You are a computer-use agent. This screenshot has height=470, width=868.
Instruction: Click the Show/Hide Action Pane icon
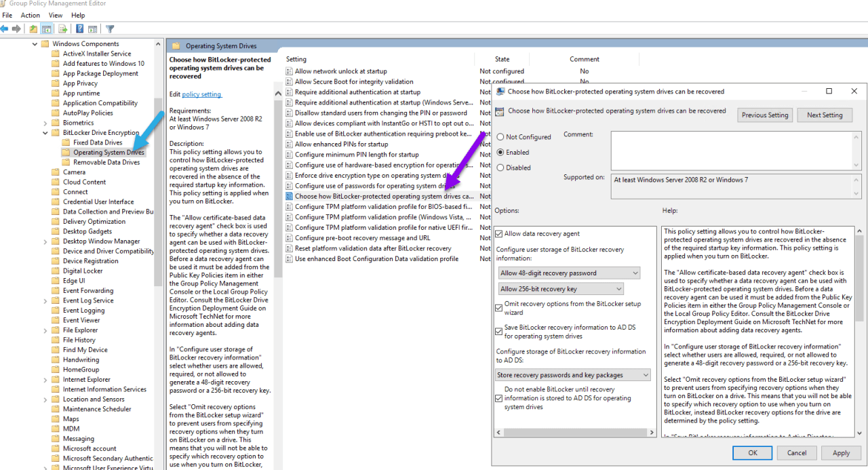click(x=92, y=28)
